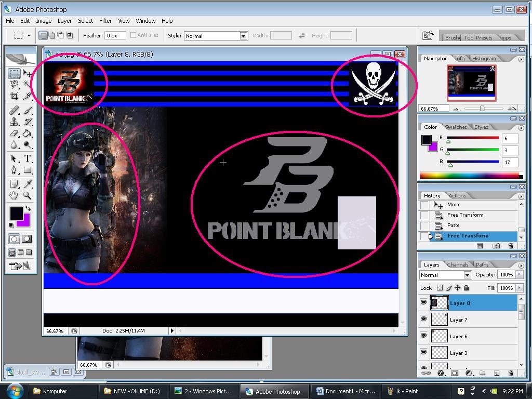This screenshot has height=399, width=532.
Task: Select the Type tool
Action: point(27,158)
